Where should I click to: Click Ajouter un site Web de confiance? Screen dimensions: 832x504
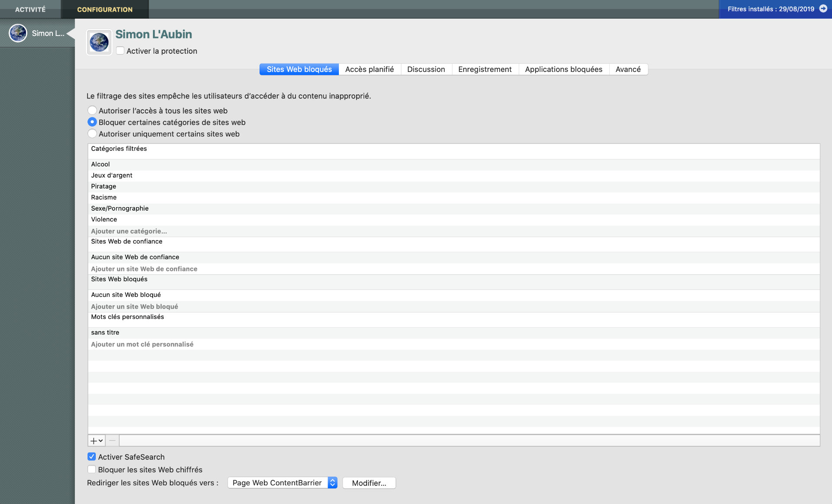coord(144,269)
